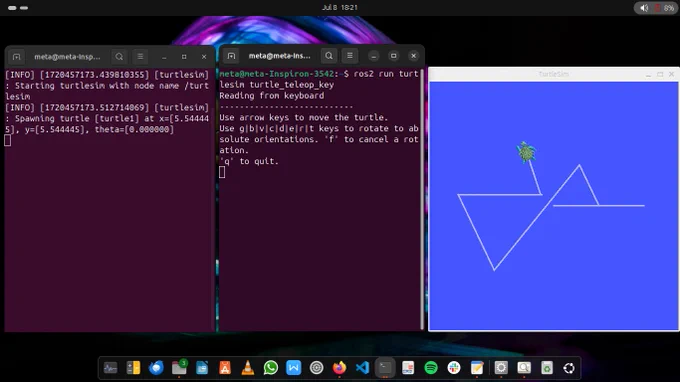The height and width of the screenshot is (382, 680).
Task: Click the left terminal title 'meta@meta-Insp...'
Action: (67, 57)
